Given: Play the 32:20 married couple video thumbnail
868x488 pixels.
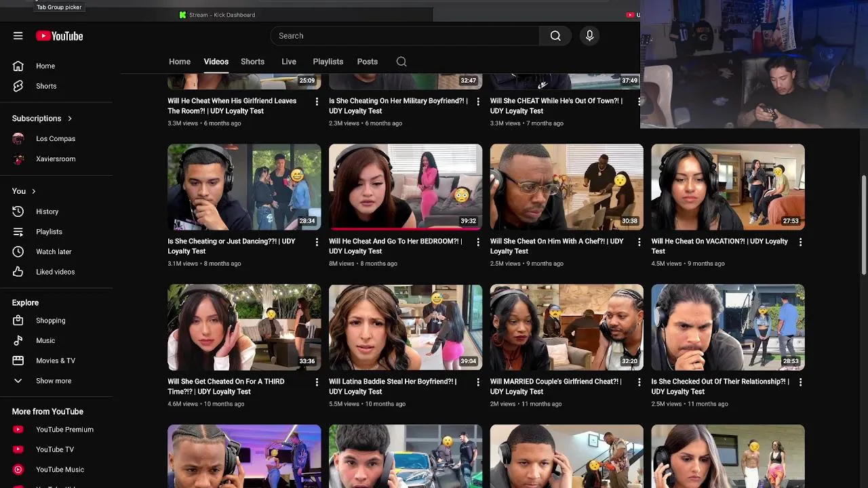Looking at the screenshot, I should [x=567, y=327].
